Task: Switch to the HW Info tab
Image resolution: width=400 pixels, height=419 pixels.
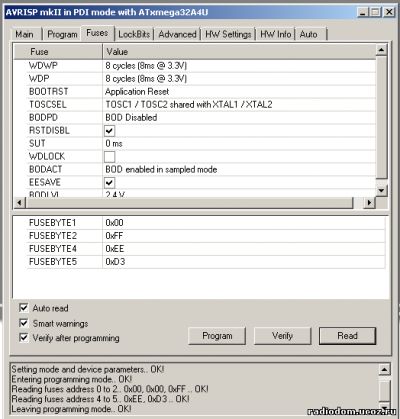Action: click(275, 34)
